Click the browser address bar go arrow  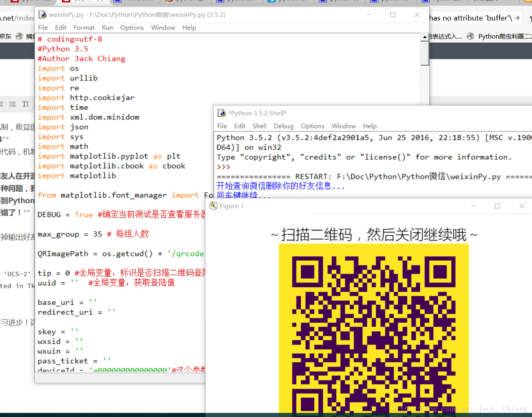[518, 18]
